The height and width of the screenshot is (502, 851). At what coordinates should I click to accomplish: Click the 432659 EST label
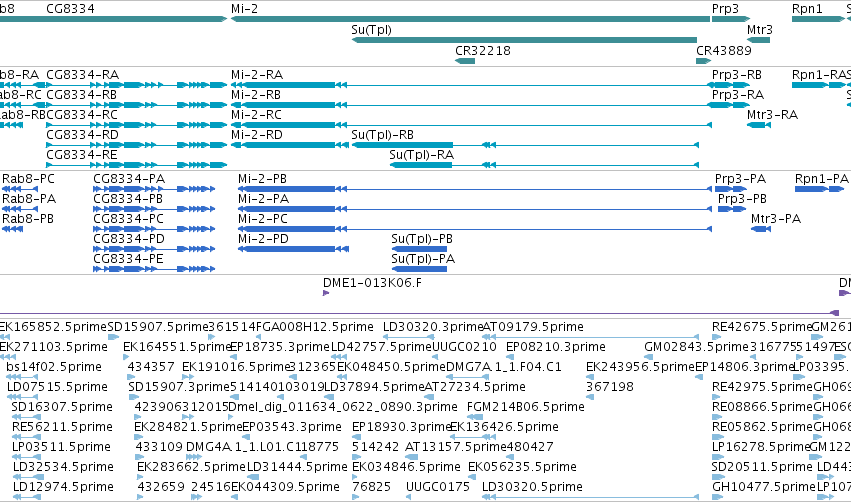click(161, 487)
